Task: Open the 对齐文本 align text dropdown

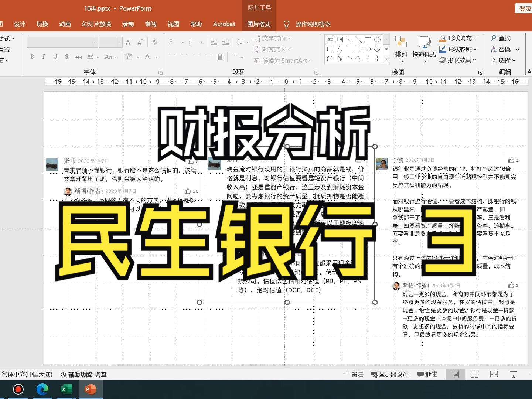Action: pos(272,50)
